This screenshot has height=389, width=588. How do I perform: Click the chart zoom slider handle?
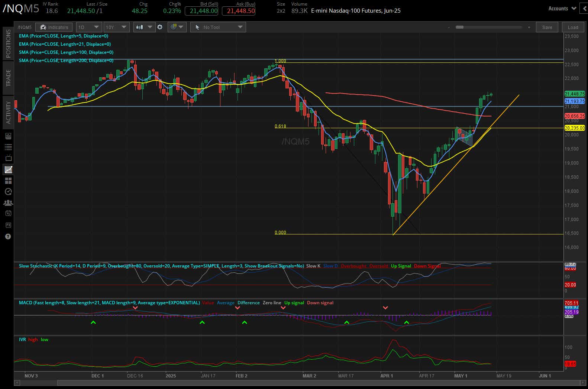460,27
